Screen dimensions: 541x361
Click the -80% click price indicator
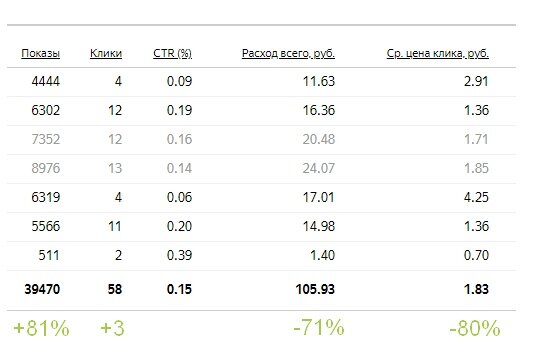(475, 328)
